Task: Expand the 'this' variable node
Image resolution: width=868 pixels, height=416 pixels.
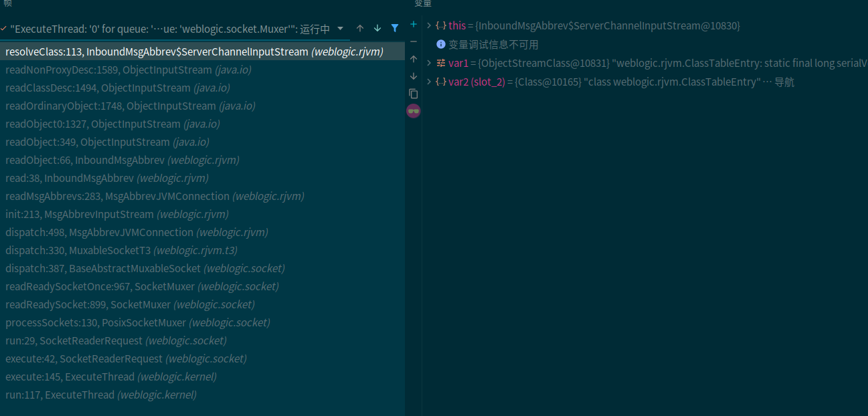Action: pyautogui.click(x=429, y=25)
